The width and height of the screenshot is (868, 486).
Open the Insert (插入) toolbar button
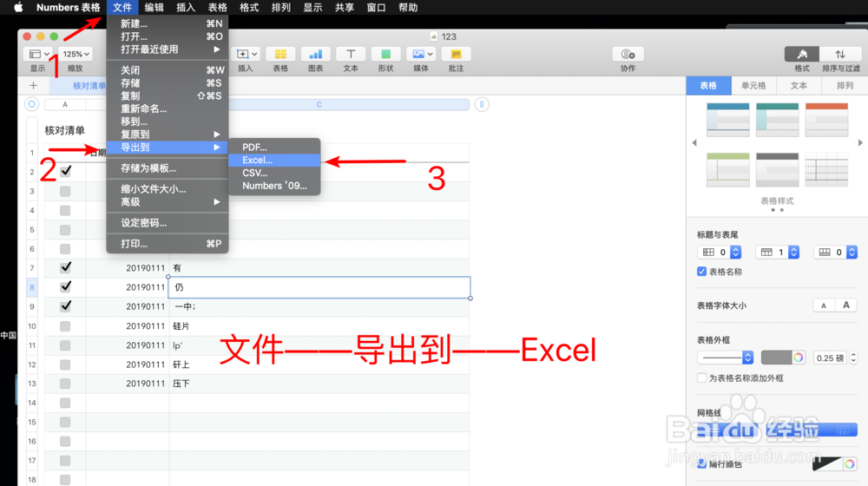coord(247,54)
